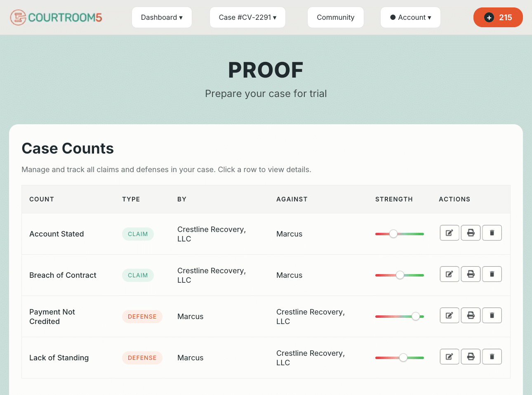This screenshot has height=395, width=532.
Task: Click the ACTIONS column header
Action: (x=454, y=199)
